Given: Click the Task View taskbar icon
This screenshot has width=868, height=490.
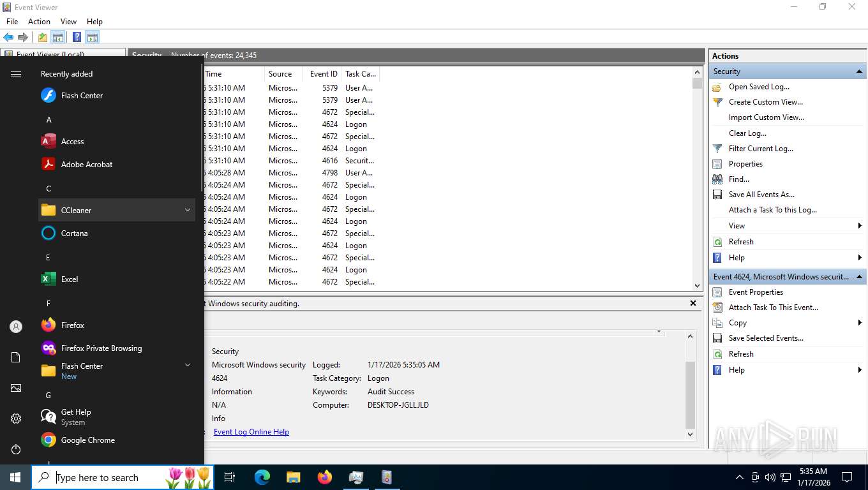Looking at the screenshot, I should 230,477.
